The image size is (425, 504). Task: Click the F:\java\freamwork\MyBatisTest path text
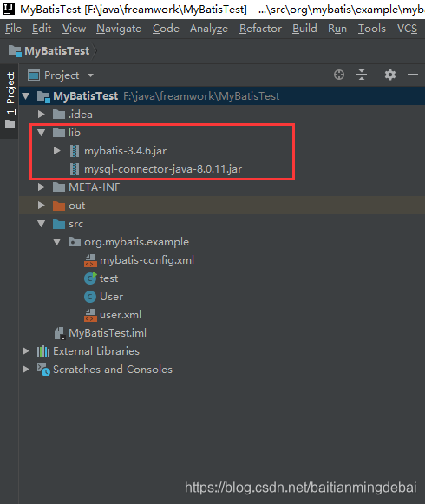coord(201,96)
